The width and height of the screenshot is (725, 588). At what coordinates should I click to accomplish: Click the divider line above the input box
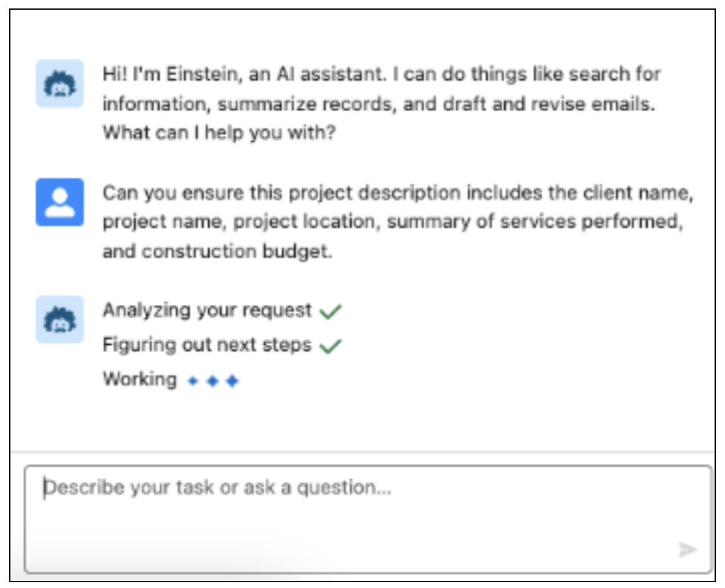click(362, 451)
